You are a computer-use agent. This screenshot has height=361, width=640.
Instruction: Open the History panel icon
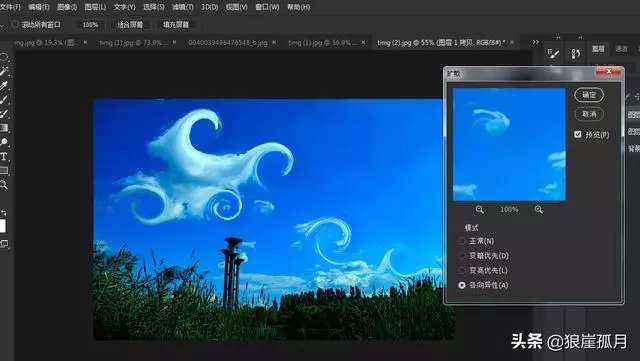pyautogui.click(x=576, y=53)
